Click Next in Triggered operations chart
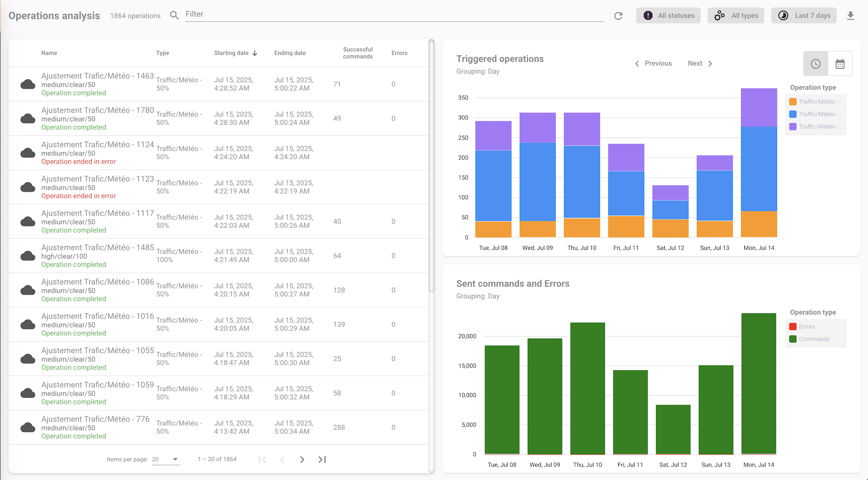This screenshot has height=480, width=868. click(700, 64)
